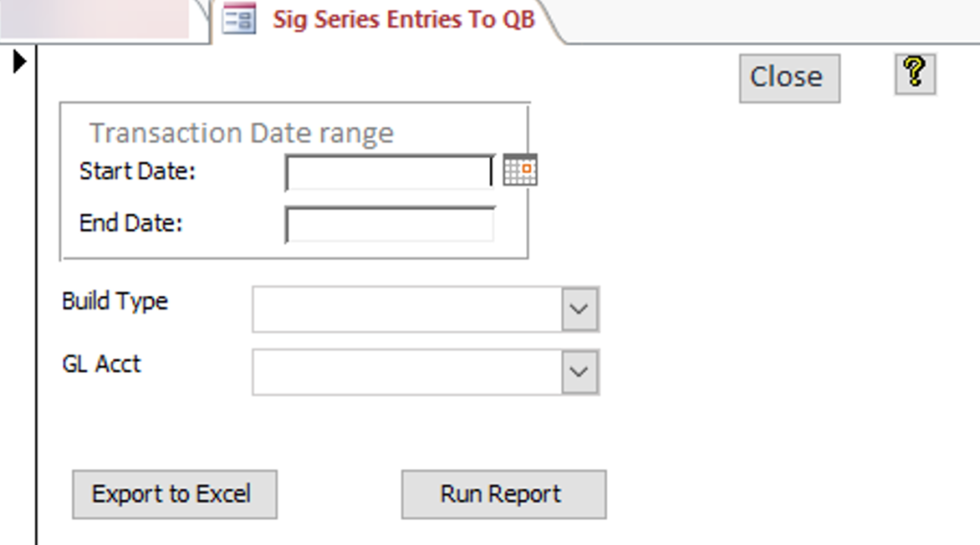Screen dimensions: 980x545
Task: Click the End Date label
Action: (x=130, y=223)
